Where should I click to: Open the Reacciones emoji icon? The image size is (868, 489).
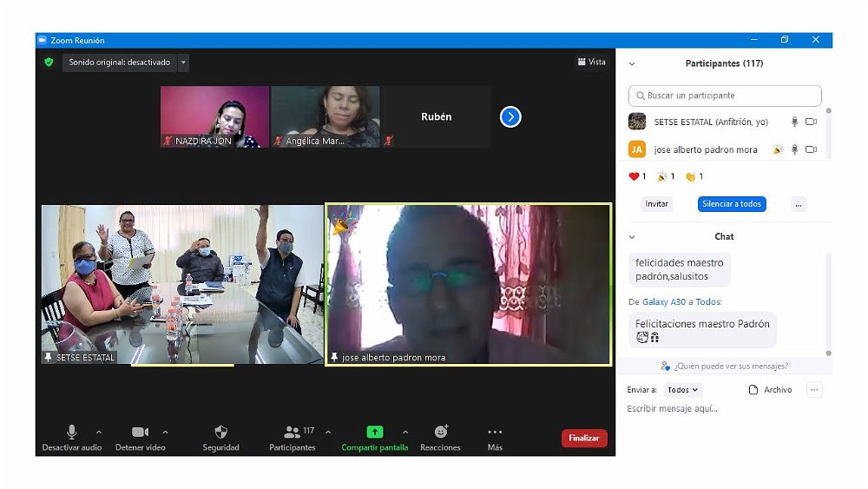coord(440,432)
